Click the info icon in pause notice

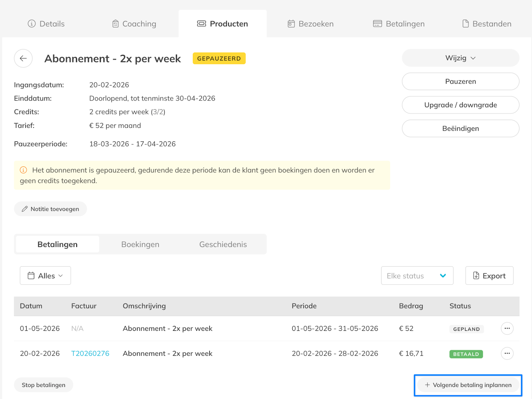(23, 170)
